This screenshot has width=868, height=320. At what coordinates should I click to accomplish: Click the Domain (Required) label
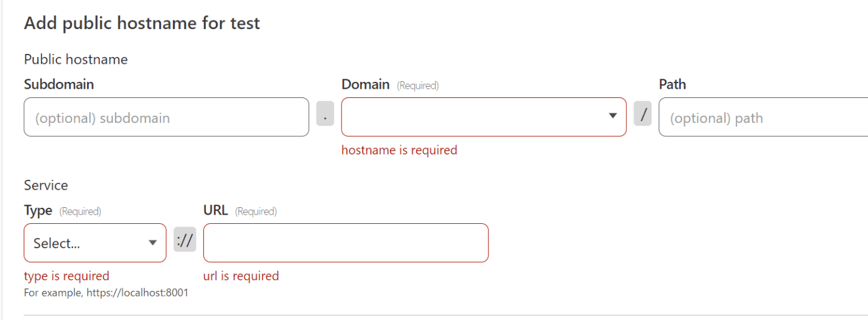(390, 85)
